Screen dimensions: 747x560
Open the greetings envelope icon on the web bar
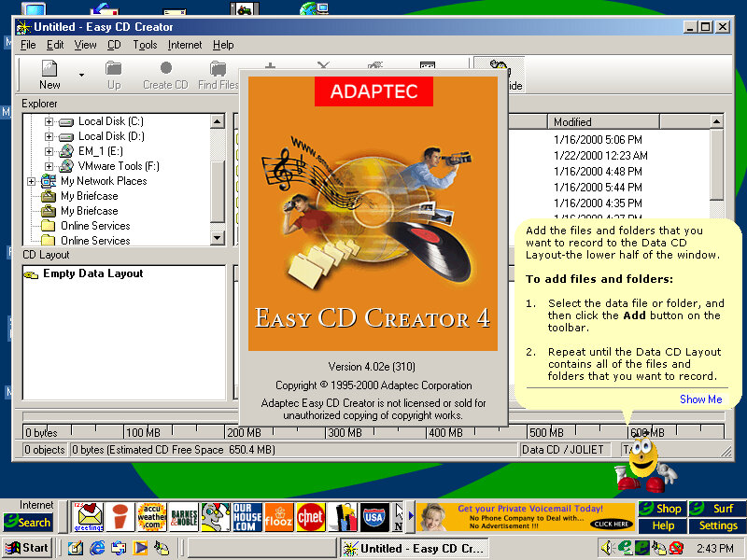(89, 516)
